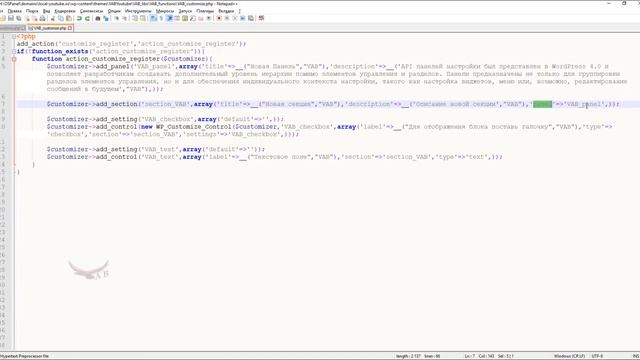Viewport: 640px width, 360px height.
Task: Click WP_Customize_Control in the code
Action: (x=194, y=127)
